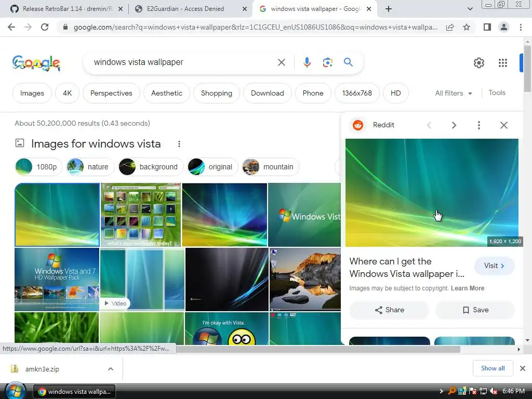Image resolution: width=532 pixels, height=399 pixels.
Task: Open the Video thumbnail result
Action: (142, 279)
